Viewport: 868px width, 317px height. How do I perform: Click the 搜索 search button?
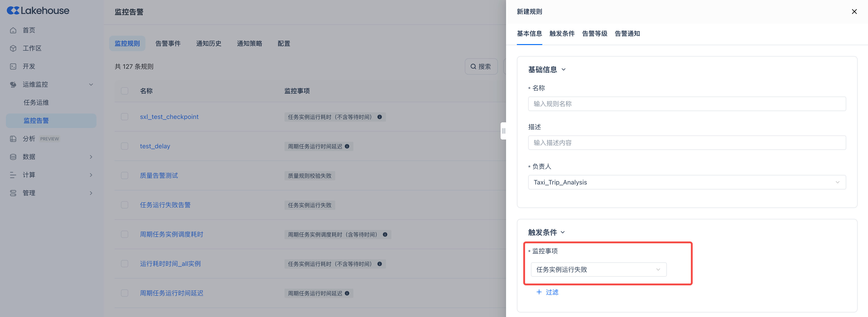tap(481, 67)
